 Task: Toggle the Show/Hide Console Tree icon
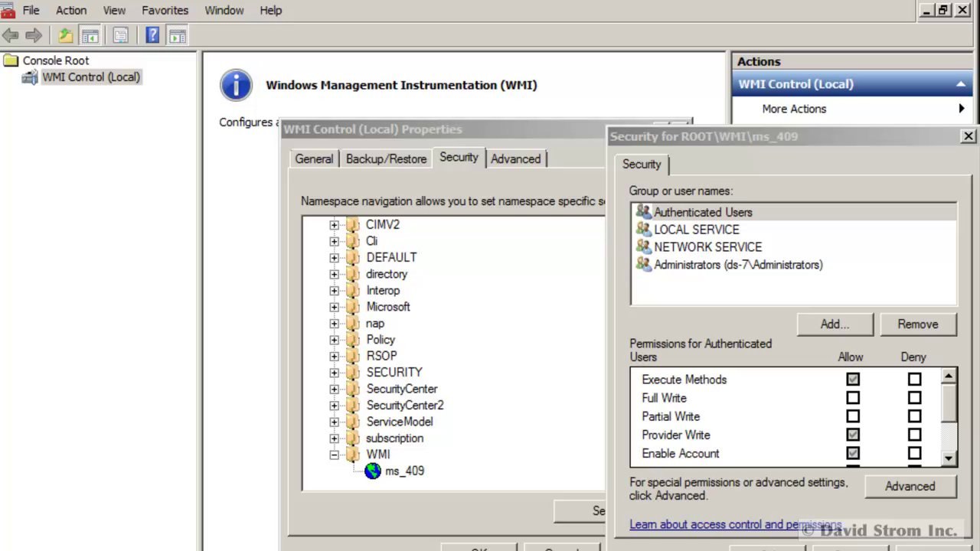click(90, 35)
